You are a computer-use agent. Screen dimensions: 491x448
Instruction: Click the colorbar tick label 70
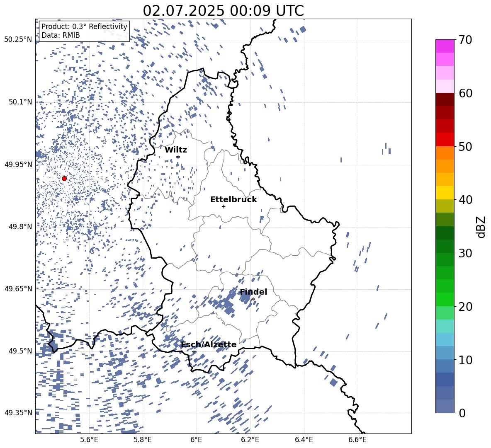click(466, 40)
